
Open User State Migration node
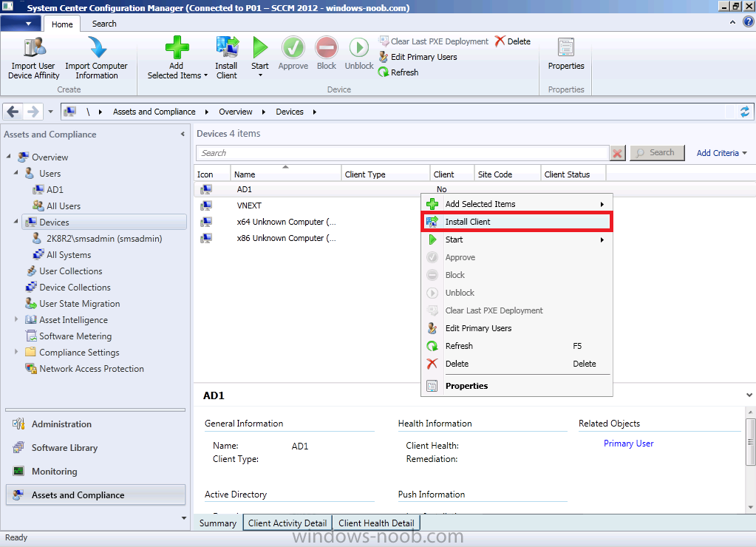(73, 304)
